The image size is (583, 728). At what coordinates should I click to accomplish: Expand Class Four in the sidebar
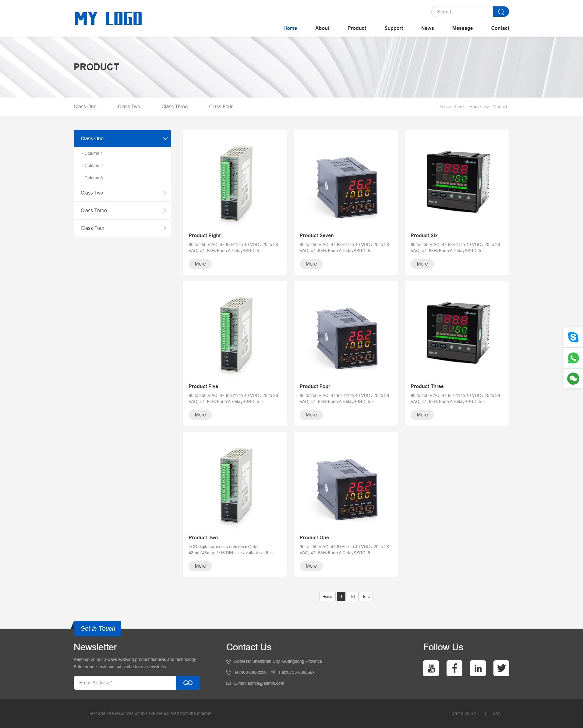pyautogui.click(x=165, y=228)
